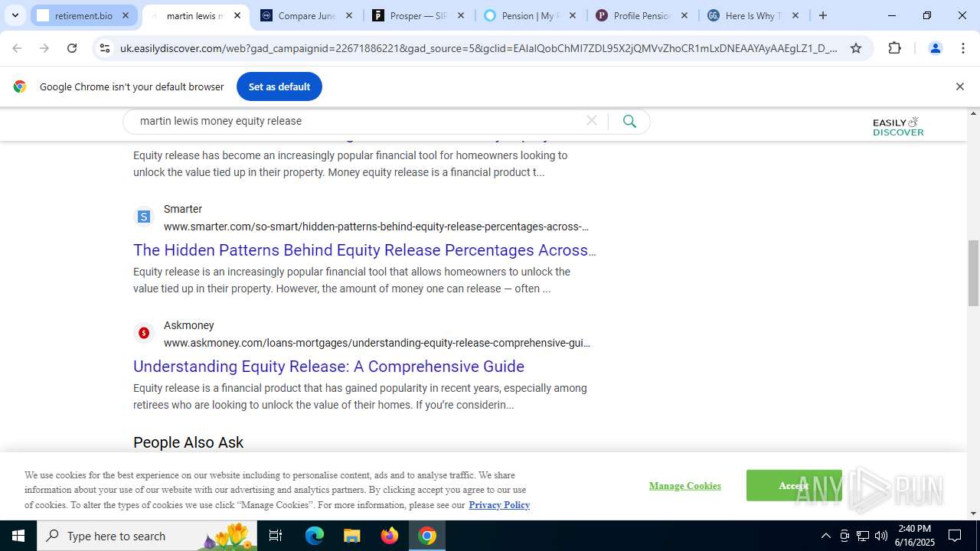The width and height of the screenshot is (980, 551).
Task: Open network status tray icon
Action: [863, 536]
